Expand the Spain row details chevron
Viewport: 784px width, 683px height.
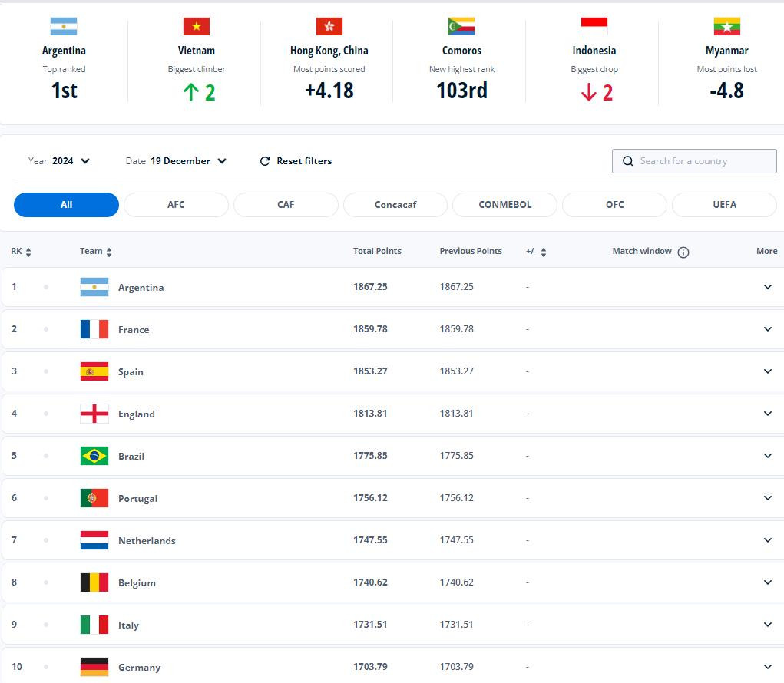coord(767,371)
